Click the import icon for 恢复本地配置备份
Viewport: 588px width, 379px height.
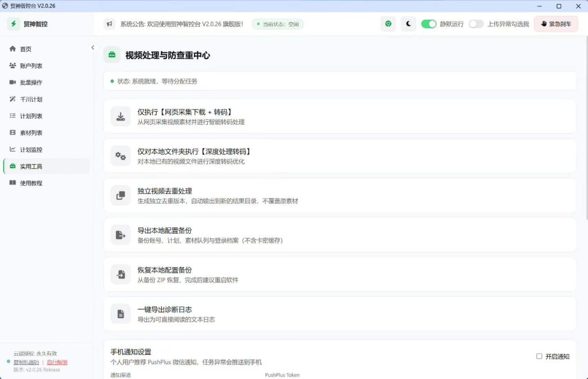pos(121,274)
